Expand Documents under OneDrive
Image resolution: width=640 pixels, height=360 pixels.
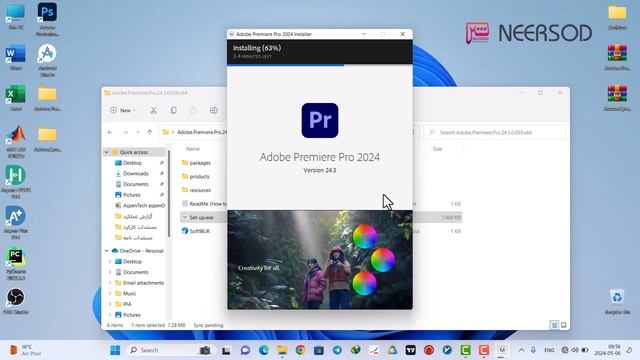[110, 272]
